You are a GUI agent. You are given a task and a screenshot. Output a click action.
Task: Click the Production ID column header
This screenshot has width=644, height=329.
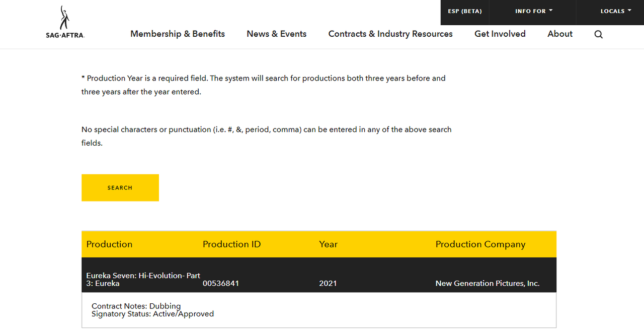click(232, 244)
